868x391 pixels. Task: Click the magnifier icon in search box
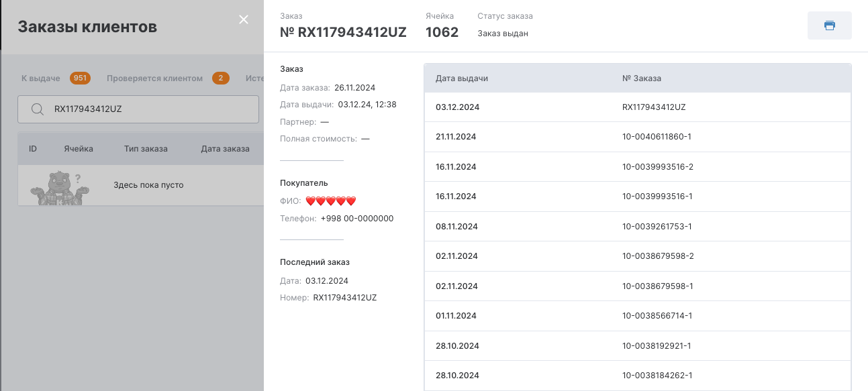[x=38, y=109]
